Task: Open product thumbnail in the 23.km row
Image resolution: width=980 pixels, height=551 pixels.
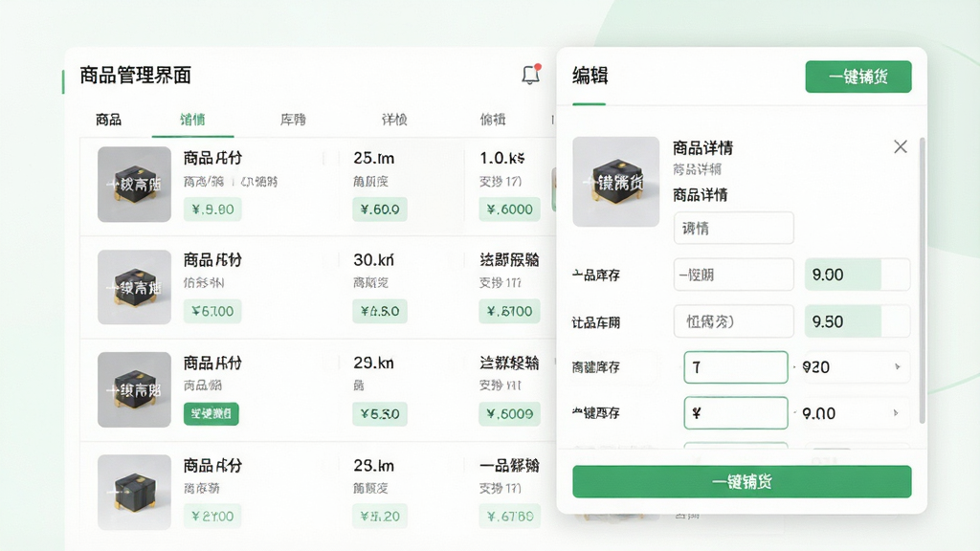Action: coord(134,493)
